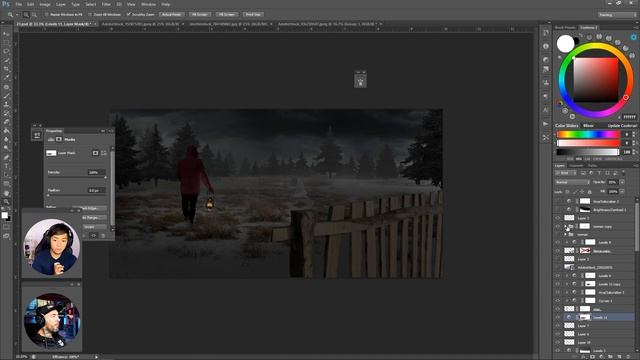Open the Actions panel play icon

pos(546,124)
